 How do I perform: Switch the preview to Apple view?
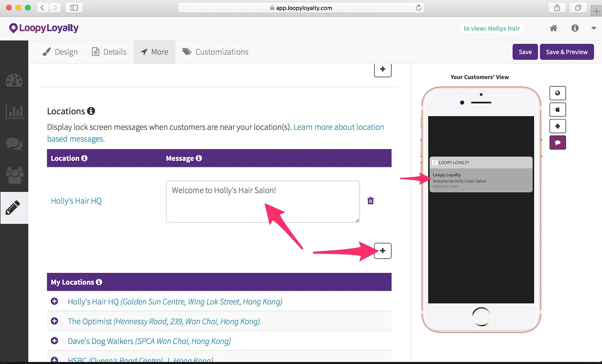click(x=558, y=110)
